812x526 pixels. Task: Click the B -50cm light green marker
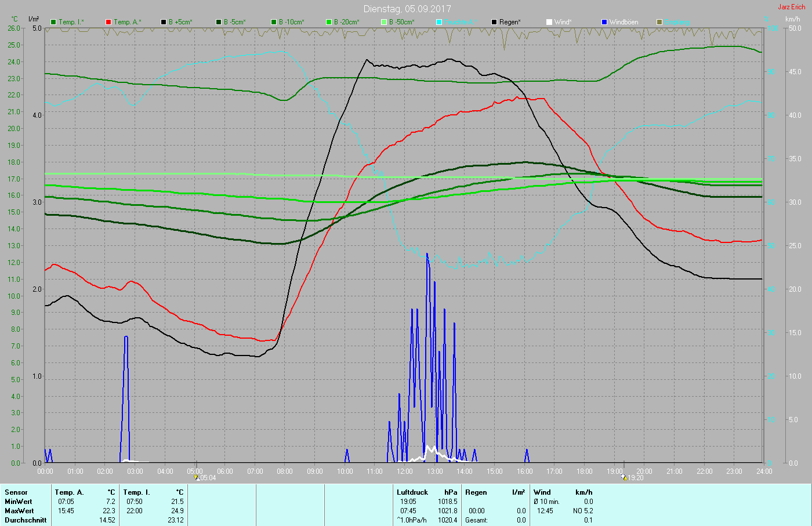(384, 22)
